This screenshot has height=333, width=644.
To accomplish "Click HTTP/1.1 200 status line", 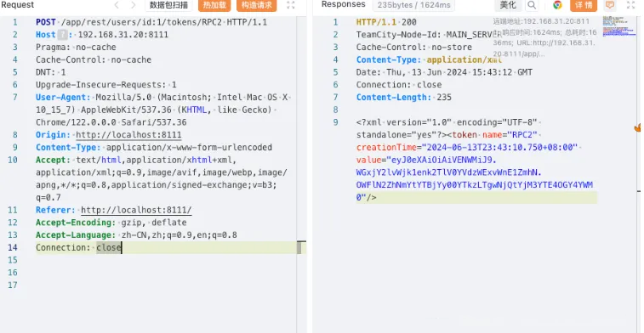I will coord(386,22).
